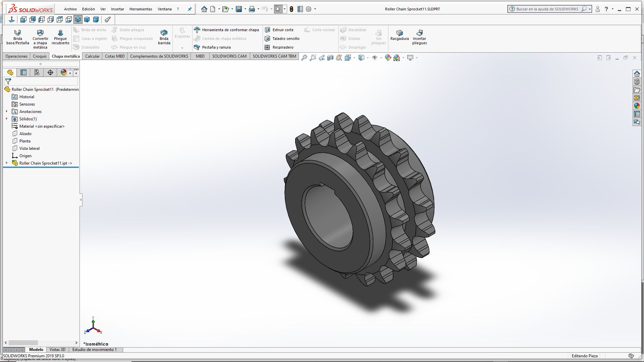Expand the Anotaciones tree node
Image resolution: width=644 pixels, height=362 pixels.
[x=7, y=111]
